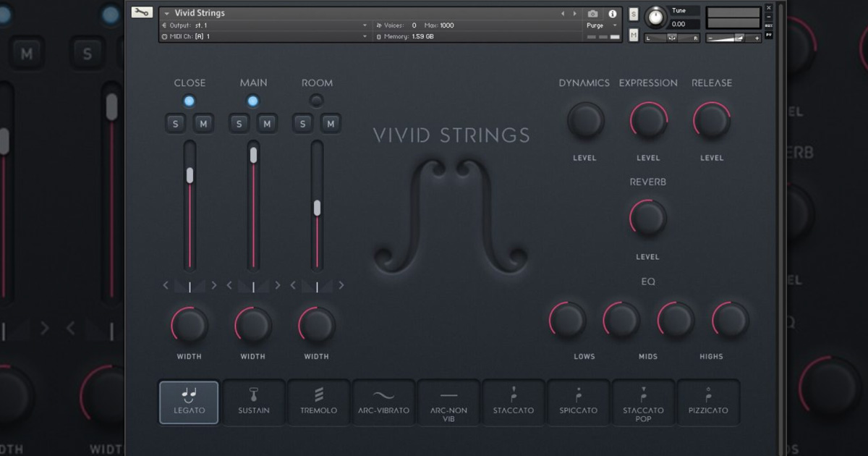Image resolution: width=868 pixels, height=456 pixels.
Task: Toggle the Room mic power light
Action: [316, 101]
